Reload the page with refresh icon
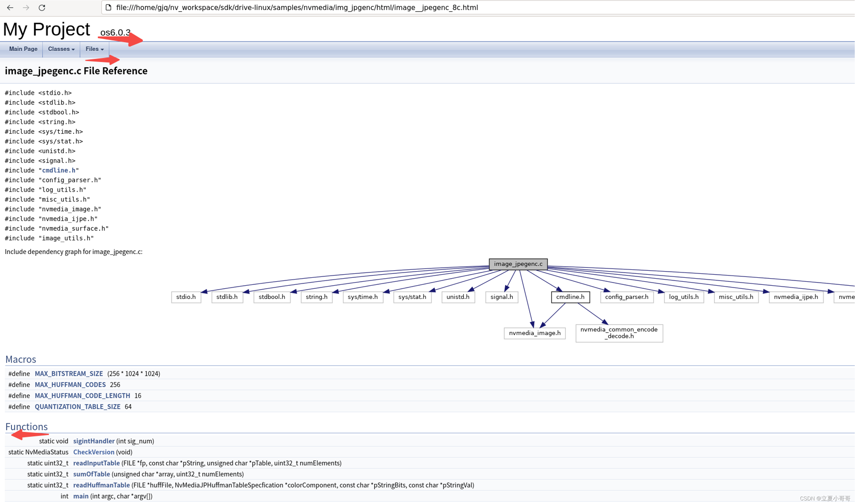855x504 pixels. (42, 7)
